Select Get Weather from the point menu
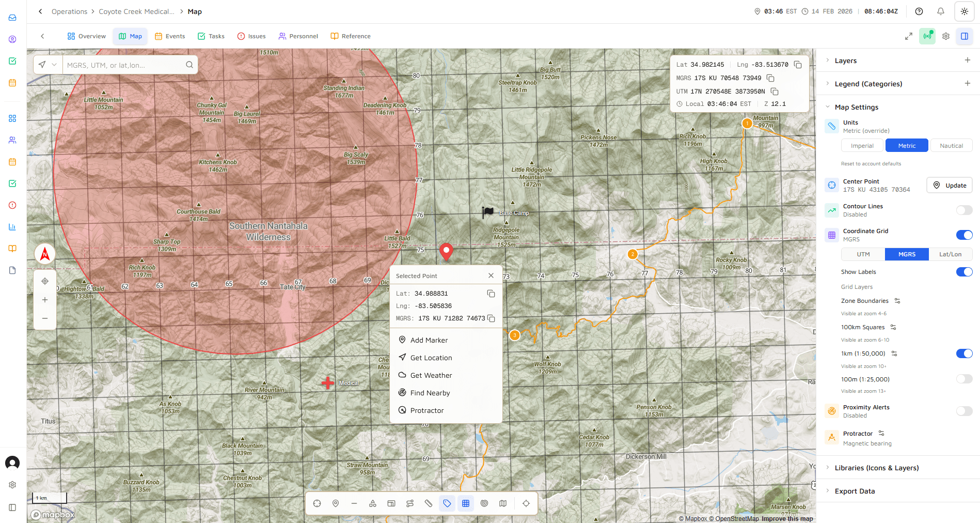Screen dimensions: 980x523 click(x=431, y=375)
